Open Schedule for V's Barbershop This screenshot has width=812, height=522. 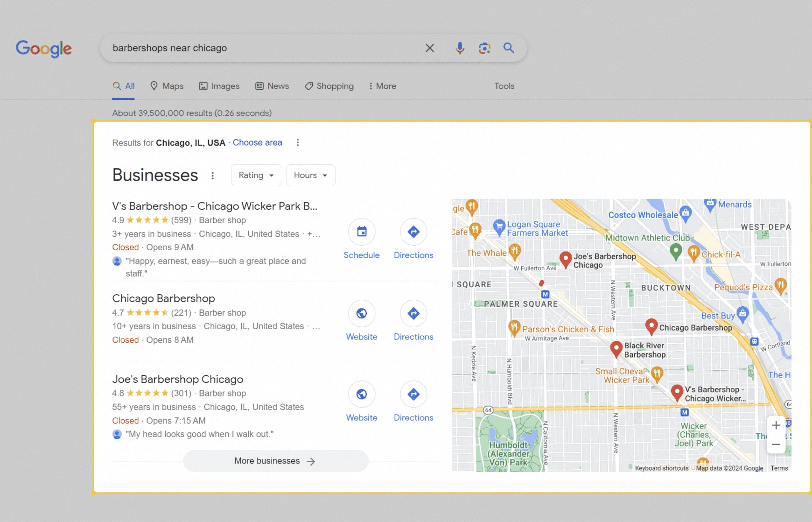[362, 232]
